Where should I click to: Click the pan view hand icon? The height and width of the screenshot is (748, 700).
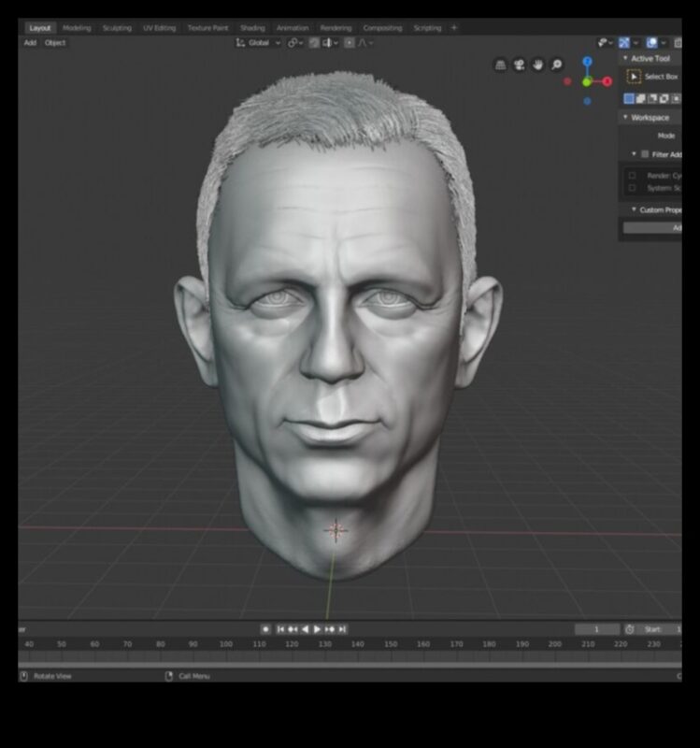pos(538,65)
